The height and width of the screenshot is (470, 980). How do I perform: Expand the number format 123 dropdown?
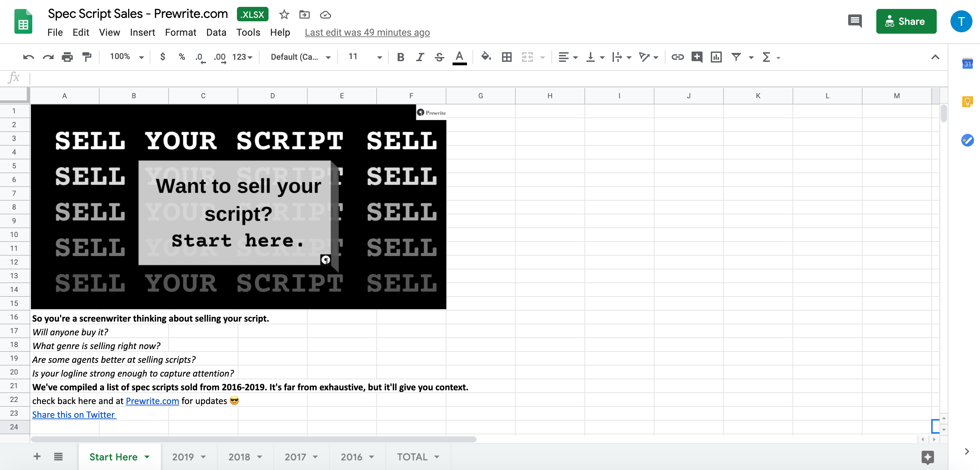coord(243,57)
